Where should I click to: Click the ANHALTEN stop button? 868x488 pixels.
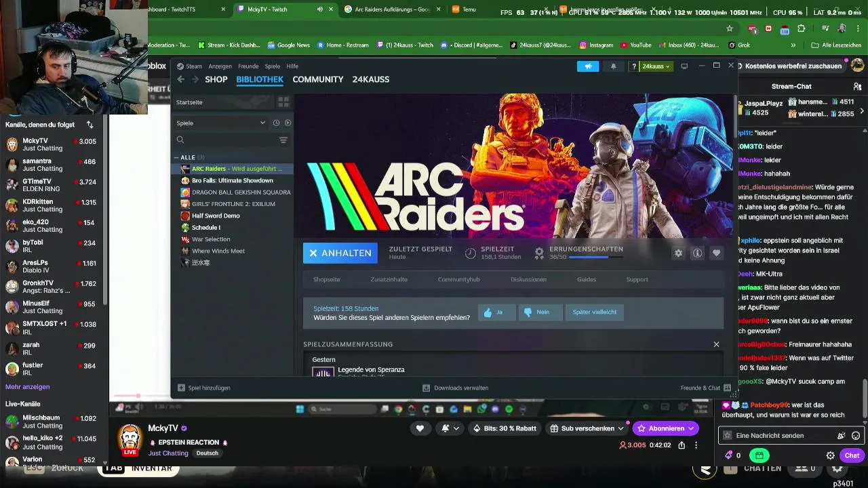click(x=340, y=253)
